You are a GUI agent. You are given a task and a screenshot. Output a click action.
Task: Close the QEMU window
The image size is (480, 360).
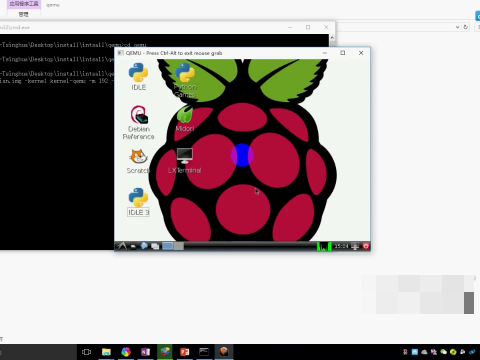361,53
